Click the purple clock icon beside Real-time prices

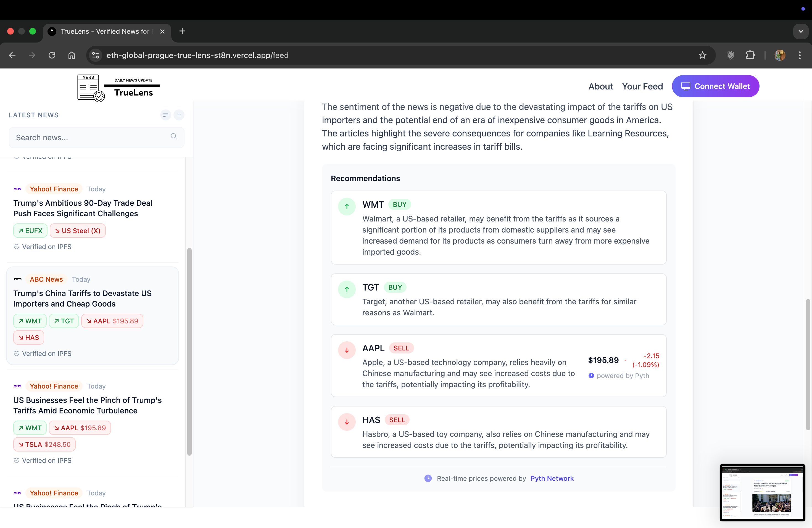pyautogui.click(x=428, y=478)
